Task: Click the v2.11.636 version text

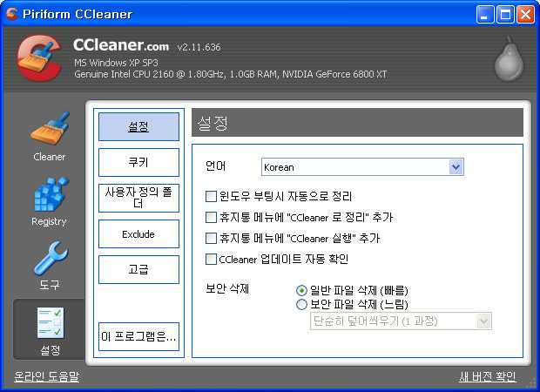Action: [199, 47]
